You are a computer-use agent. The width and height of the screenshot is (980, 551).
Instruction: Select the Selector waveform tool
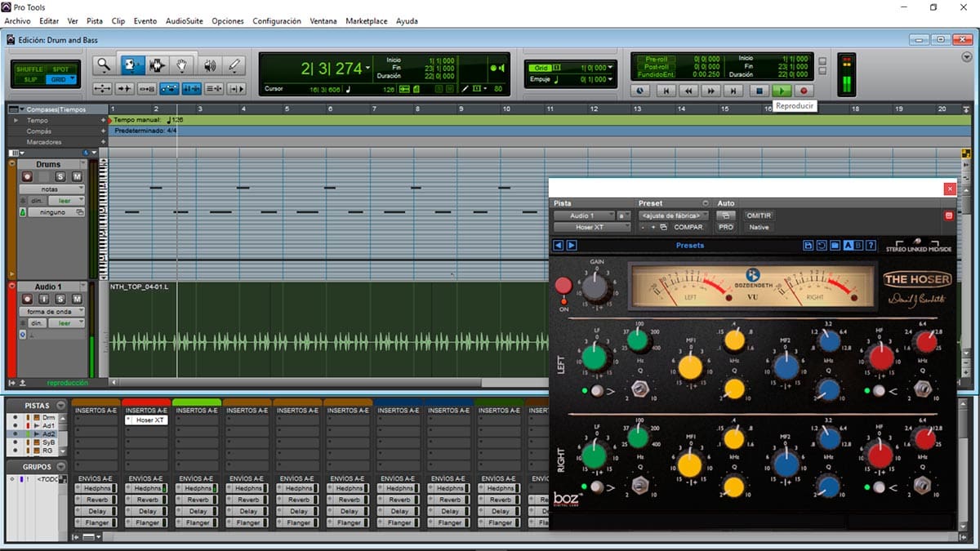pyautogui.click(x=156, y=65)
